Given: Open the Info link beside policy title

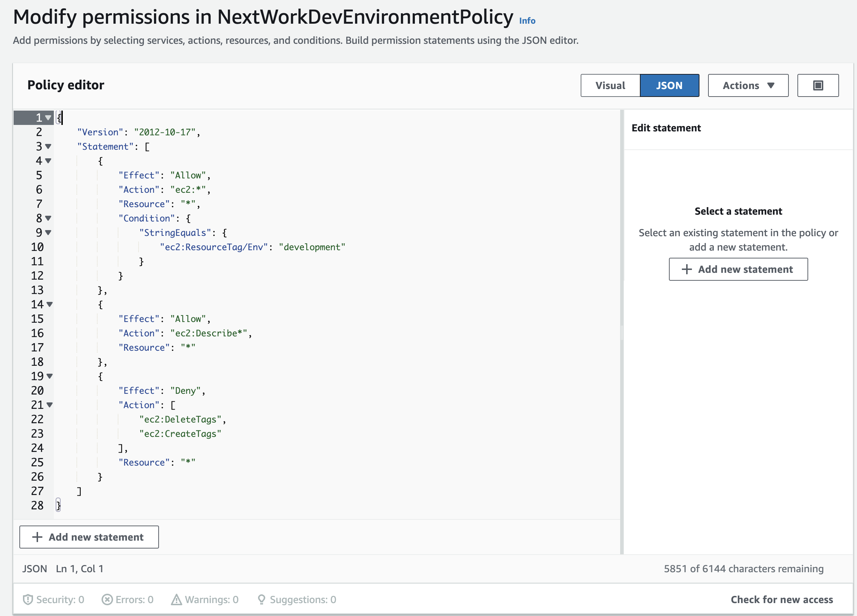Looking at the screenshot, I should pos(527,21).
